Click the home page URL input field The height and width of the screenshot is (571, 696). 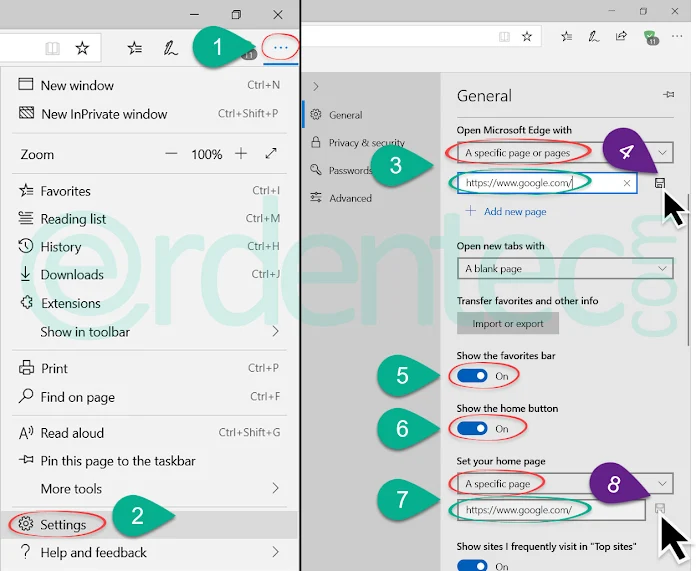click(551, 510)
